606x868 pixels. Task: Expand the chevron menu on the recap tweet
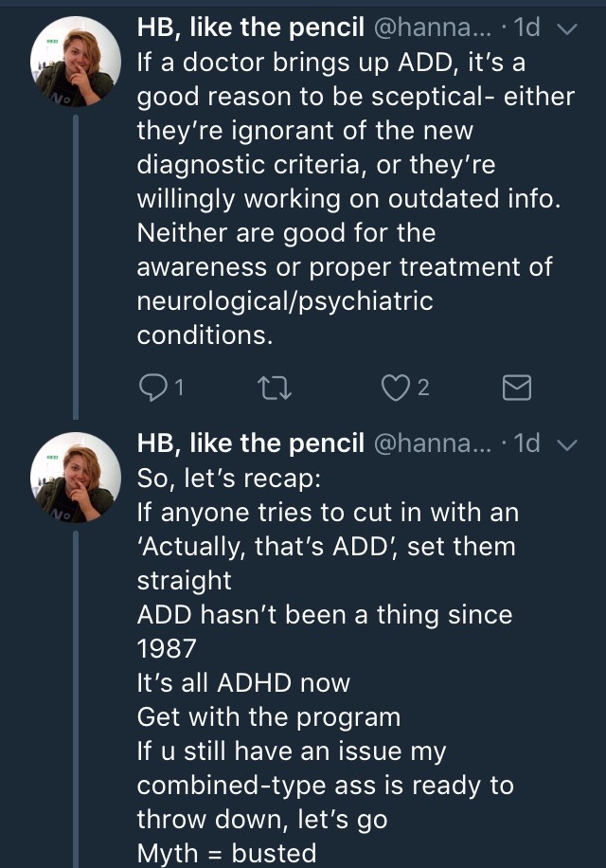(566, 444)
